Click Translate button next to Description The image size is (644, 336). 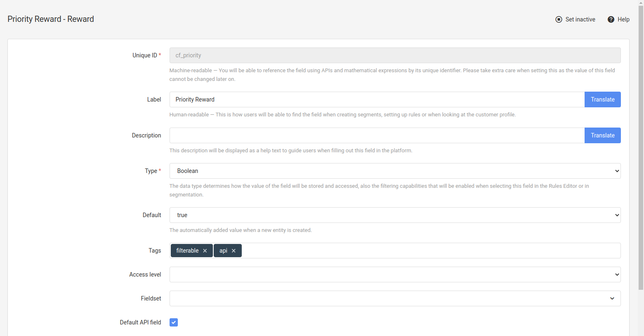pos(602,135)
